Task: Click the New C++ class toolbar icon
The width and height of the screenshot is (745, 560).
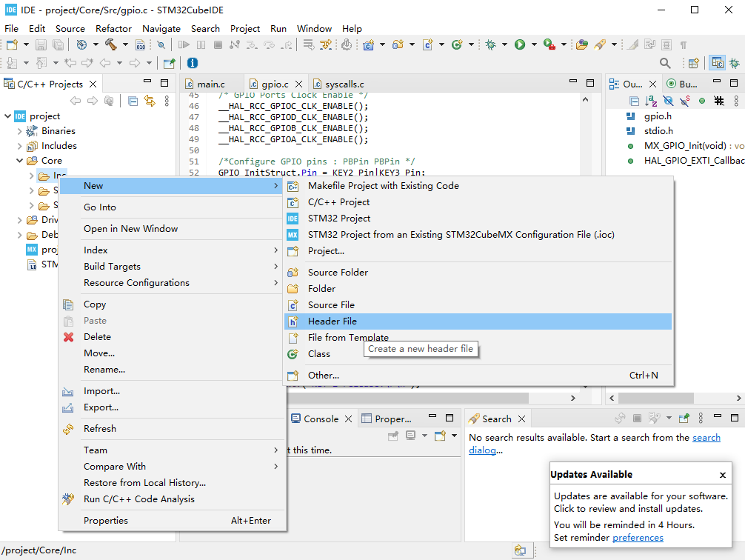Action: pos(457,44)
